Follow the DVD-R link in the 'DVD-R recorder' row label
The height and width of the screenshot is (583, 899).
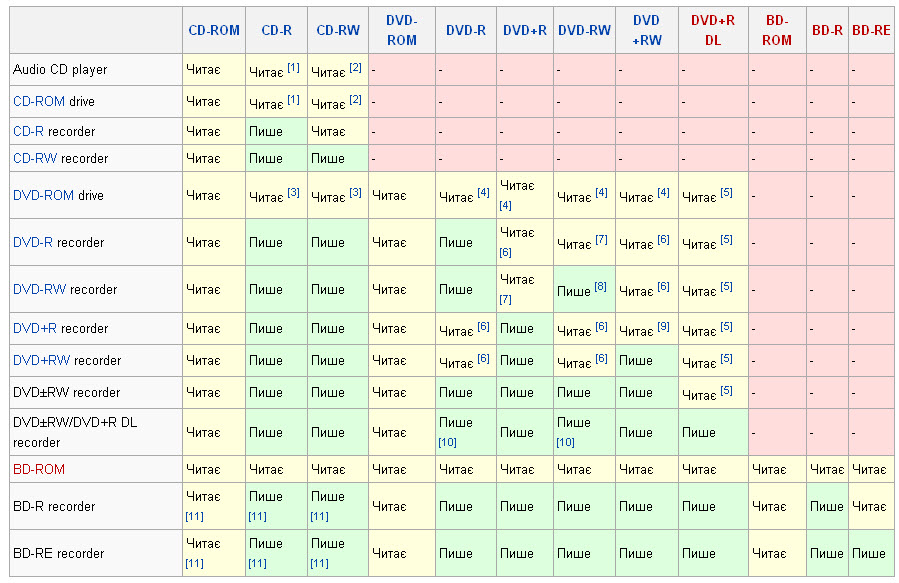pyautogui.click(x=33, y=242)
